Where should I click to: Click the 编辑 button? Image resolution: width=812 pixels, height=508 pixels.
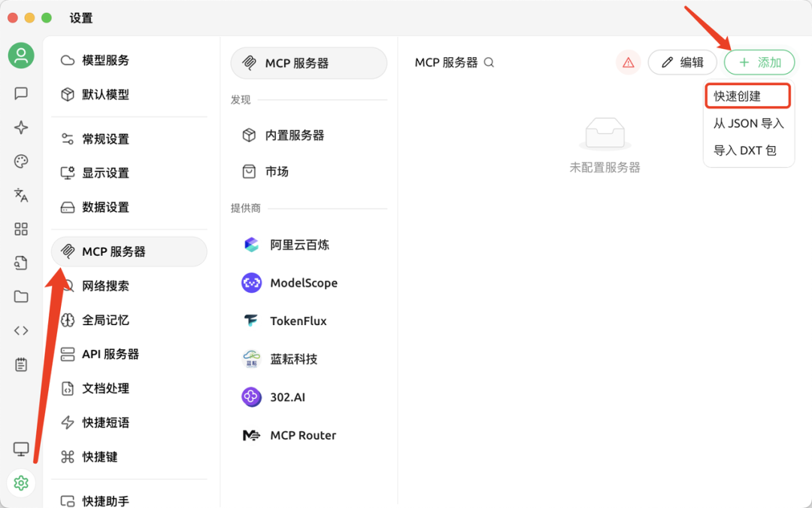pos(682,62)
